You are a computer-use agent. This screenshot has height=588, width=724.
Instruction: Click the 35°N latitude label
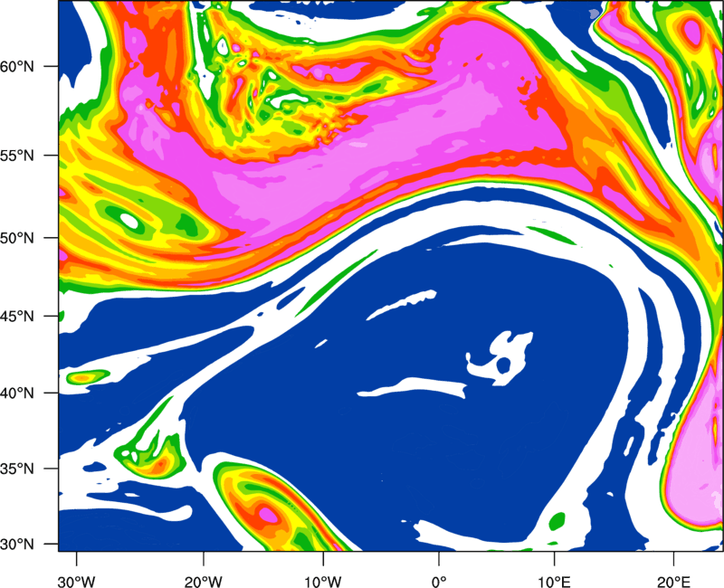[17, 469]
